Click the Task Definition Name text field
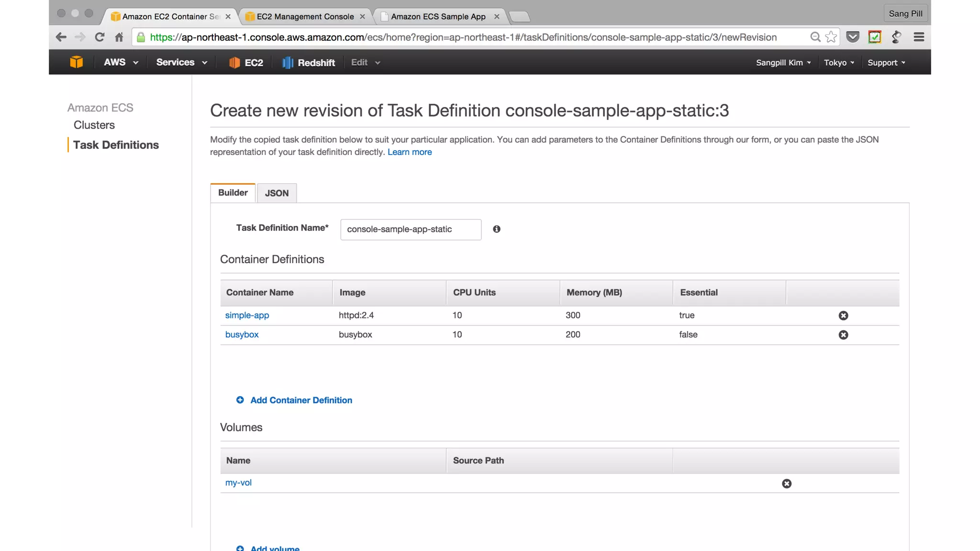 (x=411, y=230)
